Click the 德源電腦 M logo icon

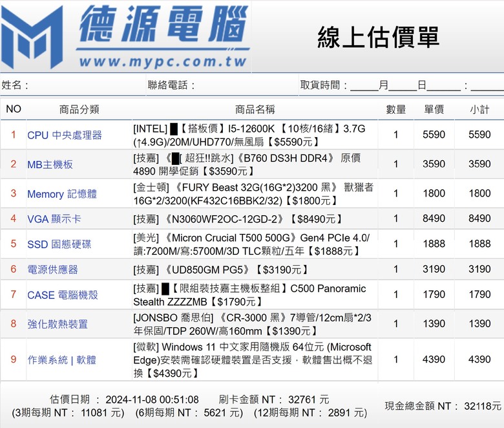point(32,37)
